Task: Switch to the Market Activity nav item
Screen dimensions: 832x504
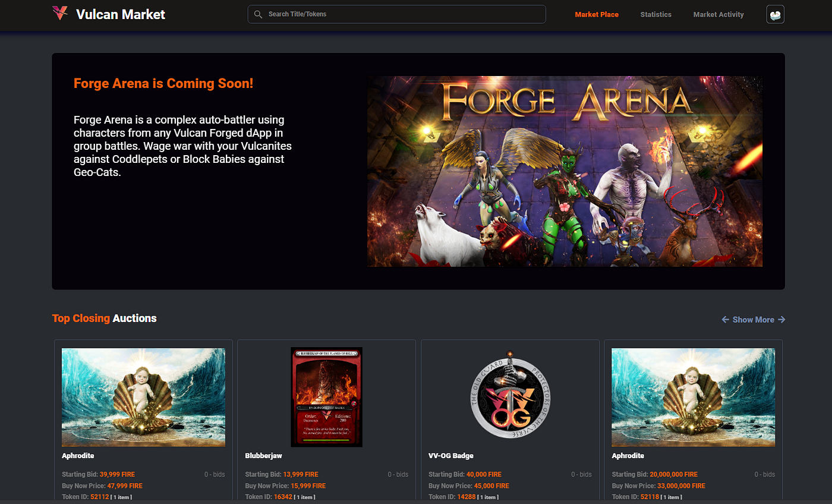Action: [718, 14]
